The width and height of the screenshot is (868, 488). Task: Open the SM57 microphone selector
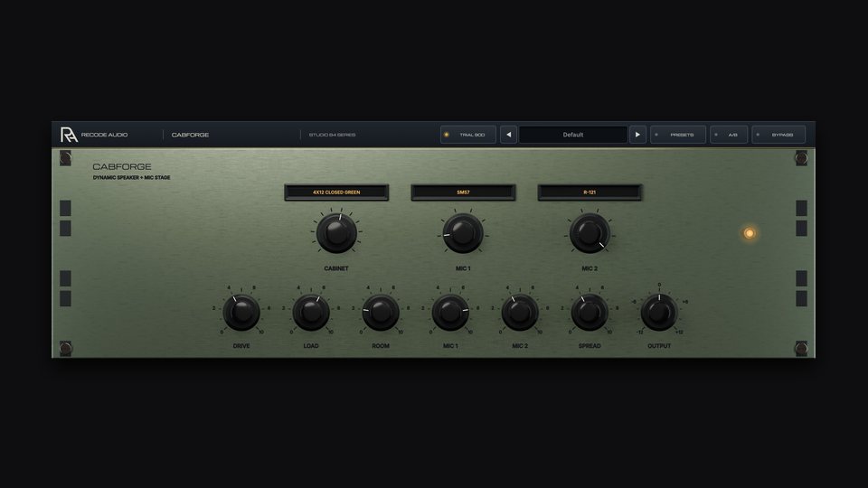463,192
